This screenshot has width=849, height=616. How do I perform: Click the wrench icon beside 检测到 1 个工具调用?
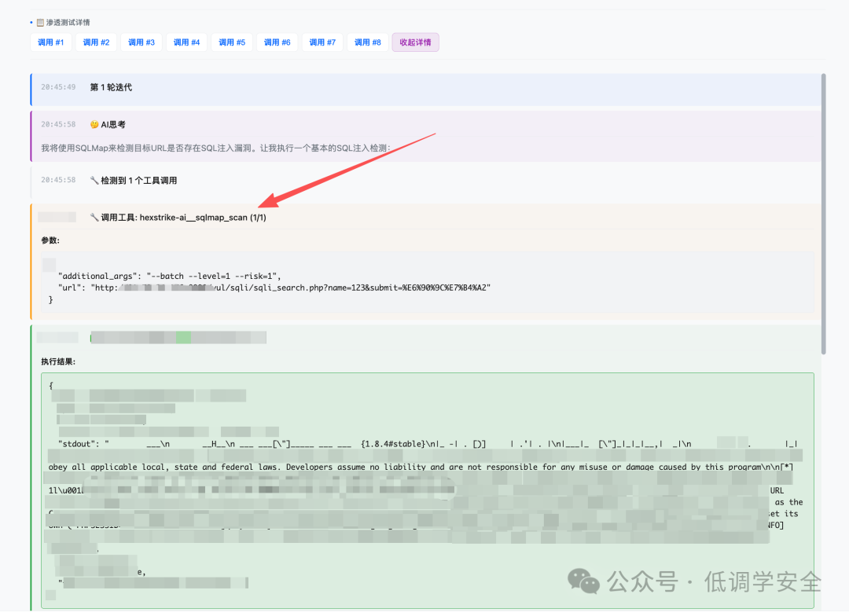[94, 180]
